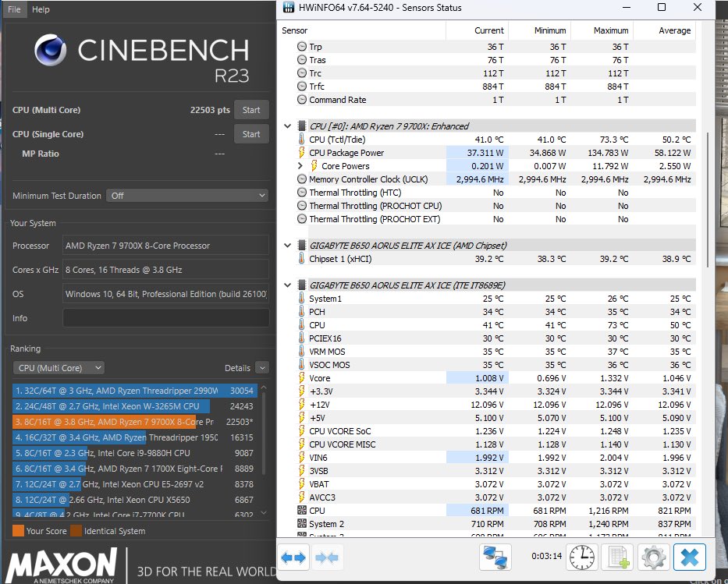
Task: Click the Your Score orange swatch
Action: click(x=18, y=531)
